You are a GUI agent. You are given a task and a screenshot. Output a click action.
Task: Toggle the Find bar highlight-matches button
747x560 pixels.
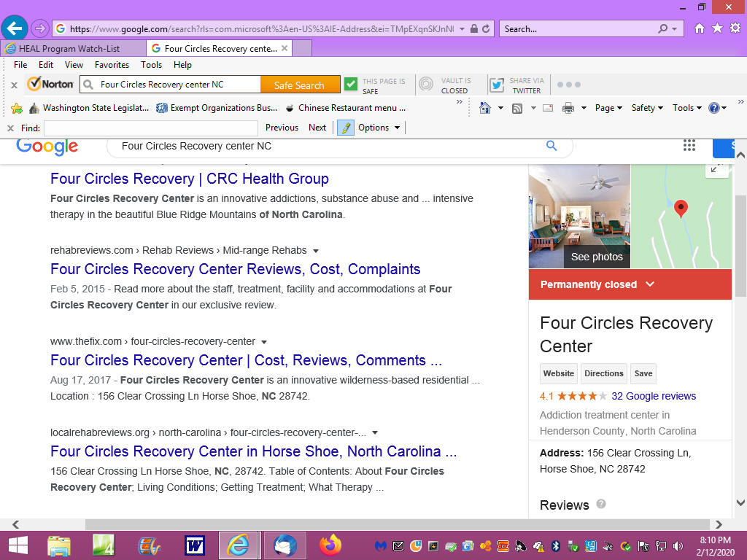point(346,128)
